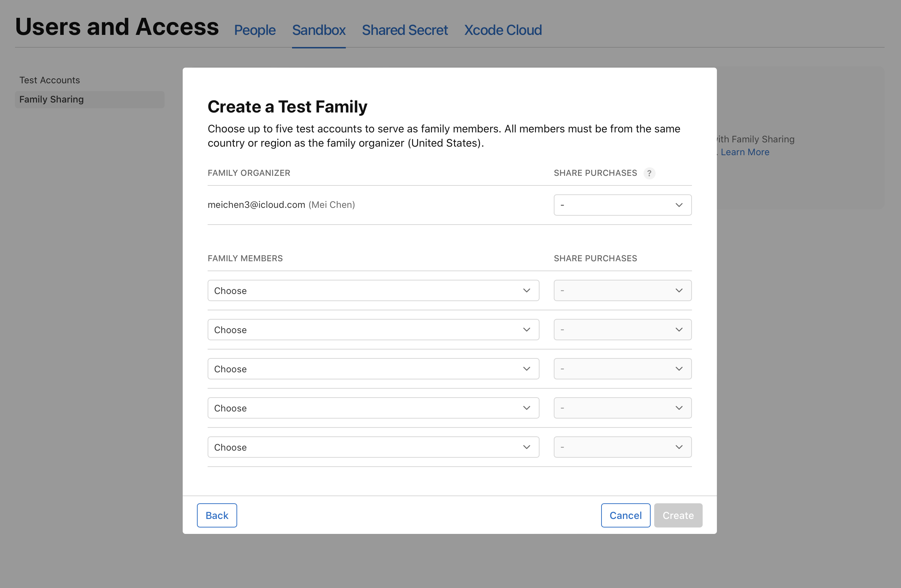Expand the third Choose family member dropdown
The image size is (901, 588).
pyautogui.click(x=373, y=368)
